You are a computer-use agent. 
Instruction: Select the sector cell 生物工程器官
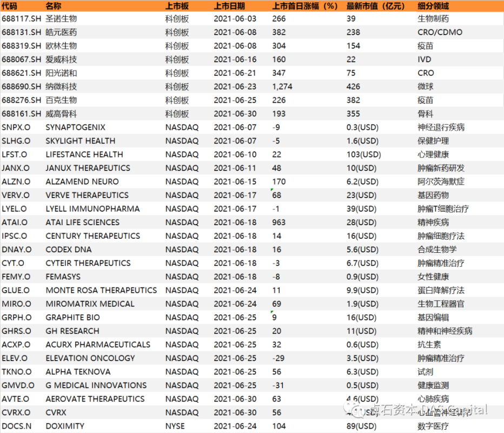point(441,304)
